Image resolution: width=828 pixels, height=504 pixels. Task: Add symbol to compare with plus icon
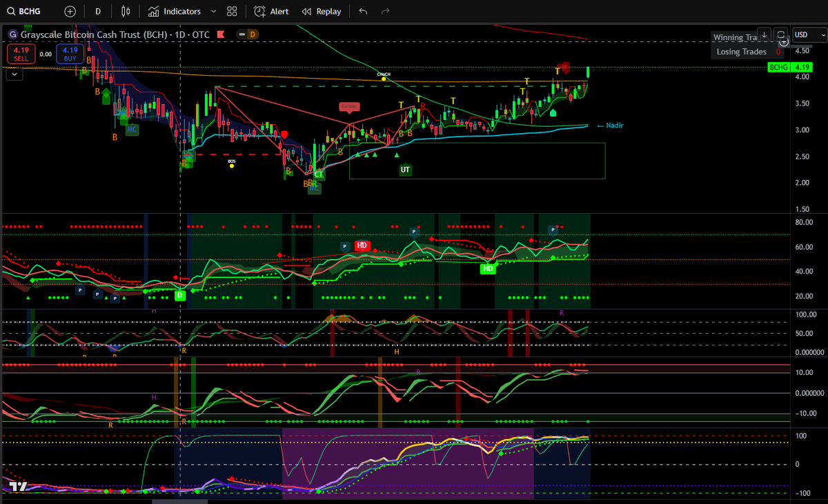70,11
